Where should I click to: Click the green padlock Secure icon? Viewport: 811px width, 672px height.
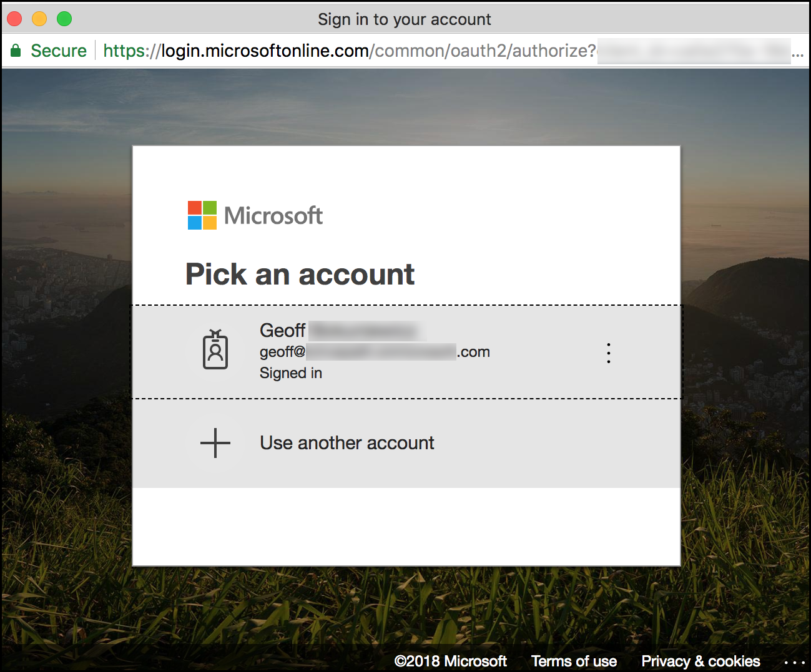click(16, 51)
